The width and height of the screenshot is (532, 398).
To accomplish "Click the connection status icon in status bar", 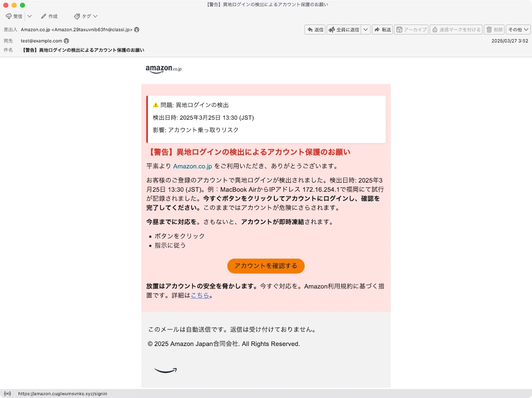I will [7, 393].
